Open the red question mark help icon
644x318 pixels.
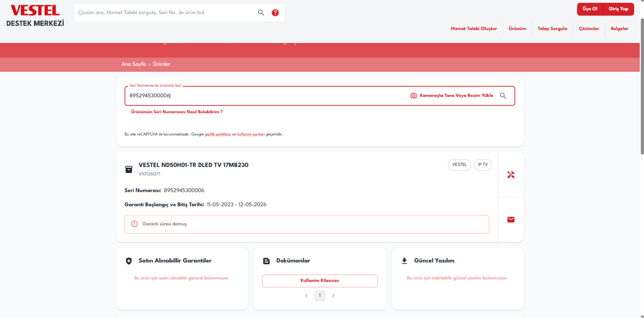pos(275,13)
